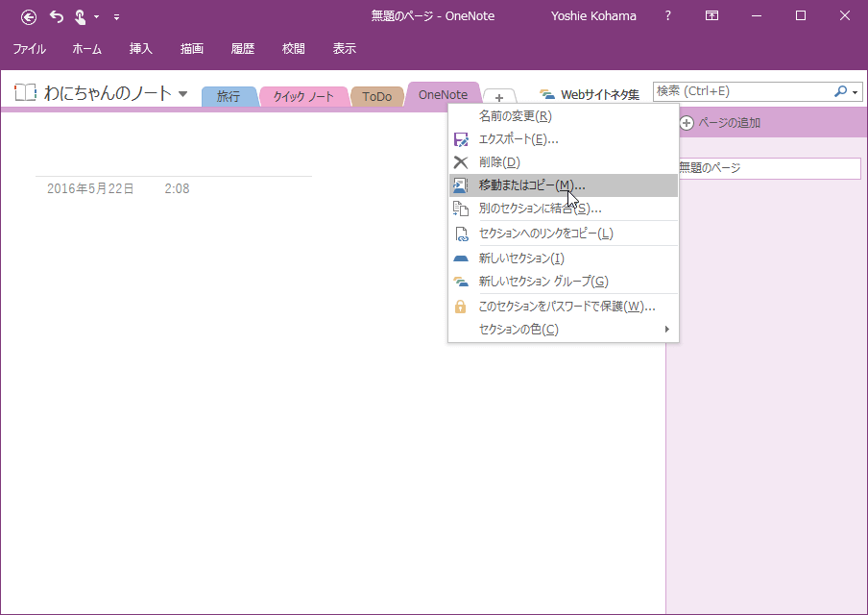Open the ファイル menu
868x615 pixels.
pyautogui.click(x=30, y=49)
